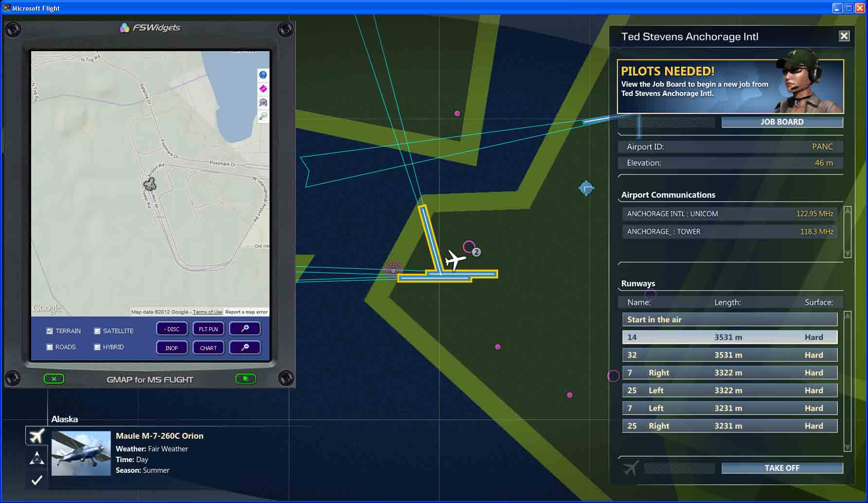
Task: Disable the TERRAIN checkbox
Action: (49, 331)
